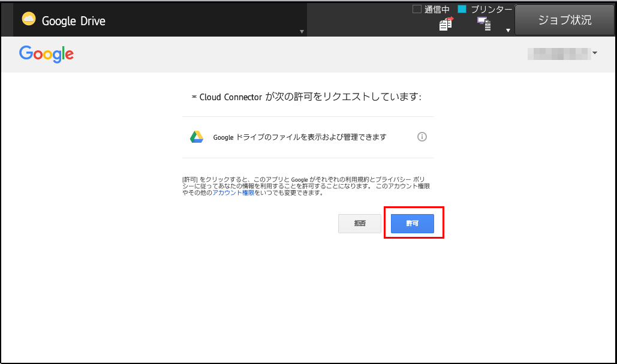Viewport: 617px width, 364px height.
Task: Click the printer computer status icon
Action: pos(484,24)
